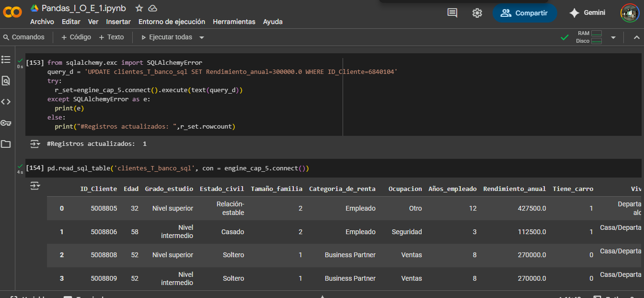The image size is (644, 298).
Task: Select the Años_empleado column header
Action: point(452,189)
